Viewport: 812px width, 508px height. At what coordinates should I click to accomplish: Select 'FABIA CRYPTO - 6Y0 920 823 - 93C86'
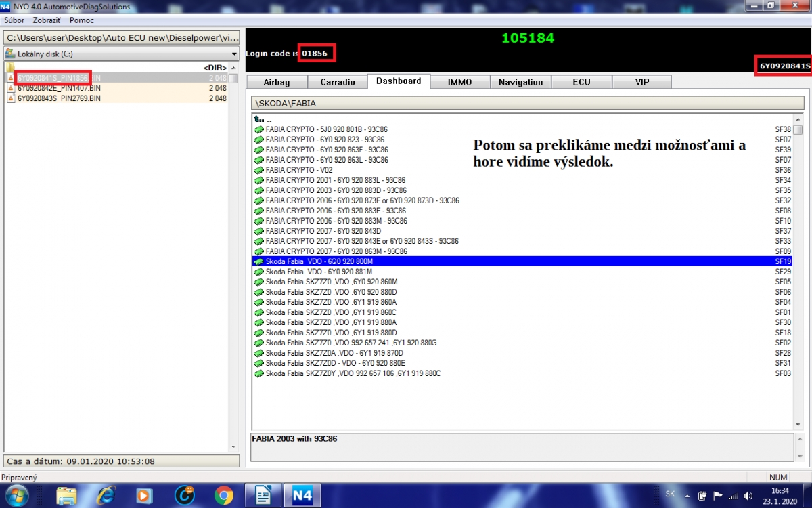point(522,140)
